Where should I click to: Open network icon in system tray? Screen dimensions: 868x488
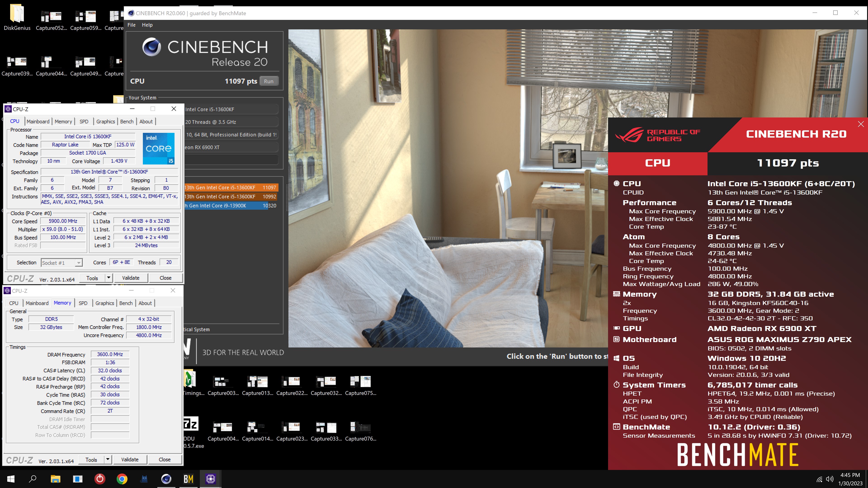pyautogui.click(x=819, y=479)
